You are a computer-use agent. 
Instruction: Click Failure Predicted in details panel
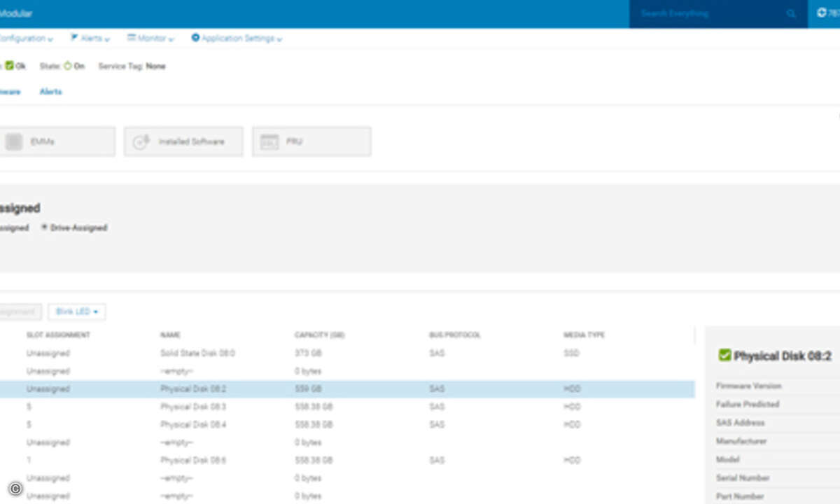747,404
